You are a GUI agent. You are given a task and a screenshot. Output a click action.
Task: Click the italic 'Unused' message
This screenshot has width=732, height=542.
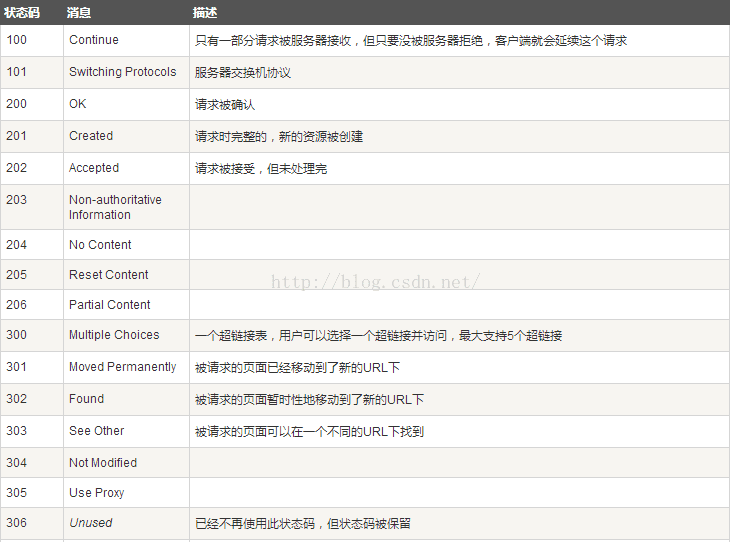coord(91,523)
